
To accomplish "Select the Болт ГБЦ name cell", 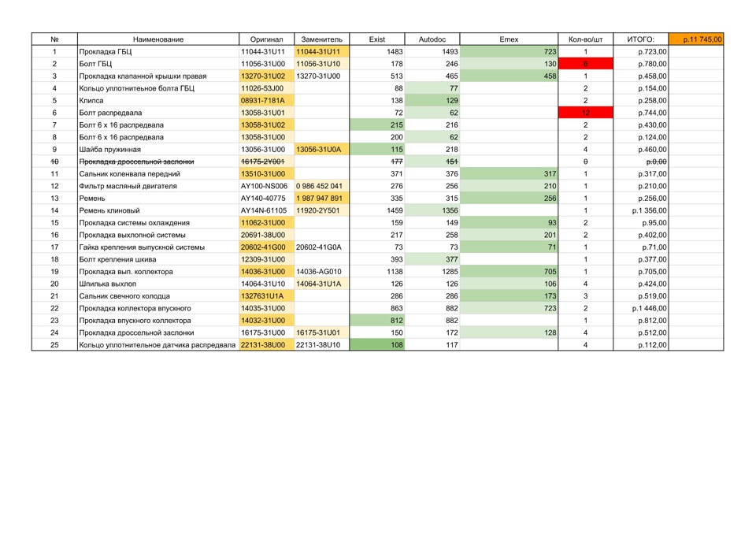I will coord(158,64).
